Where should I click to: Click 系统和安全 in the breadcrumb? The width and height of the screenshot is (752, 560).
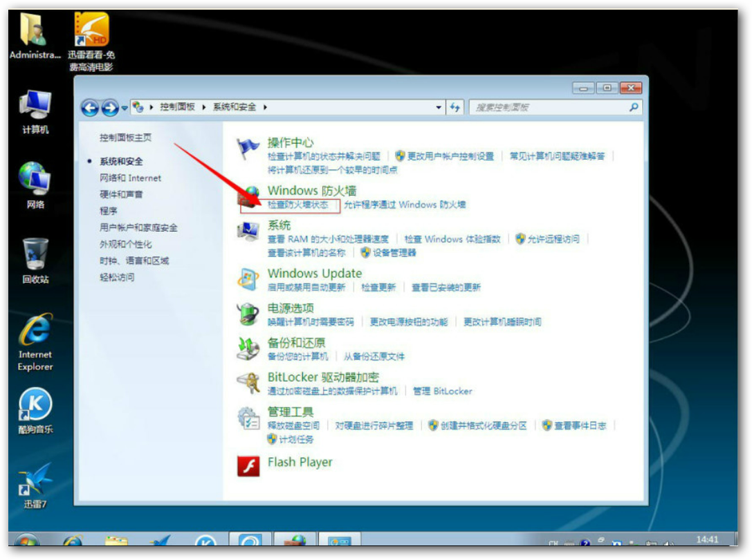pyautogui.click(x=235, y=107)
